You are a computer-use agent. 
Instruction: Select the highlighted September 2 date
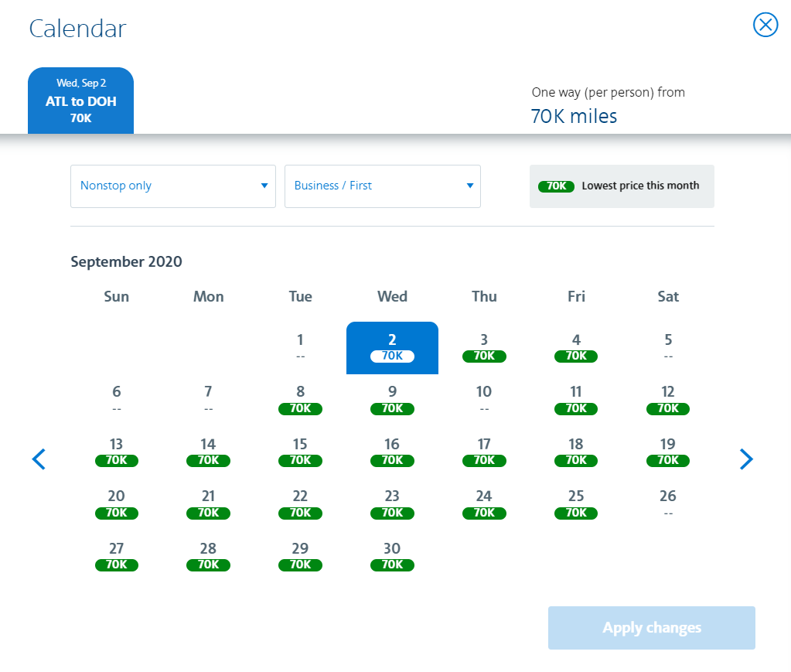pos(392,347)
